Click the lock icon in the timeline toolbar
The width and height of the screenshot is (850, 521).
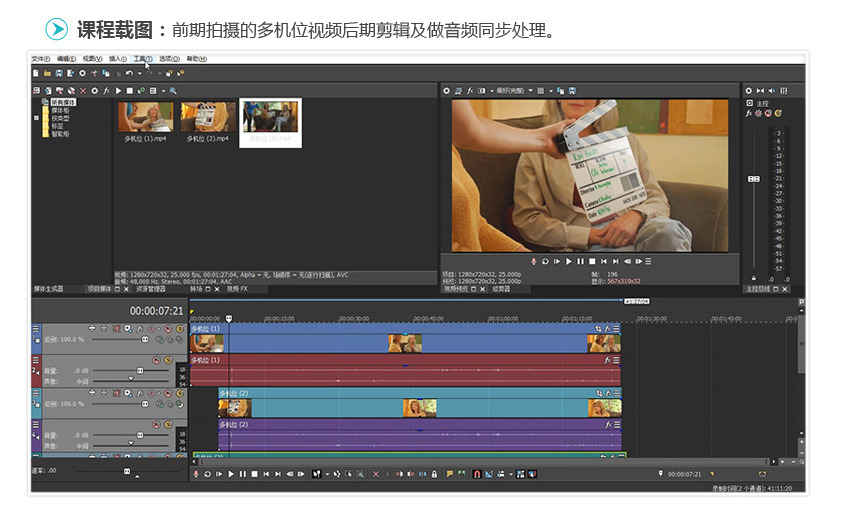(434, 474)
